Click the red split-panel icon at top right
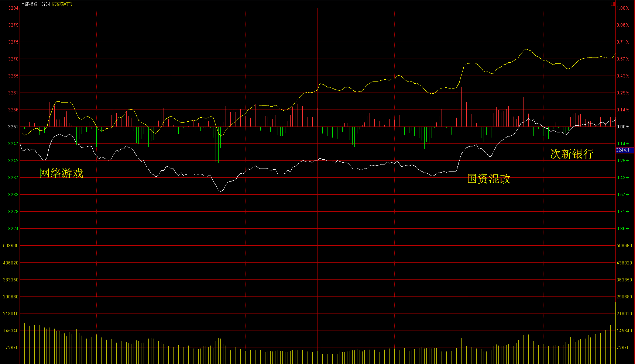Viewport: 635px width, 364px height. click(613, 4)
